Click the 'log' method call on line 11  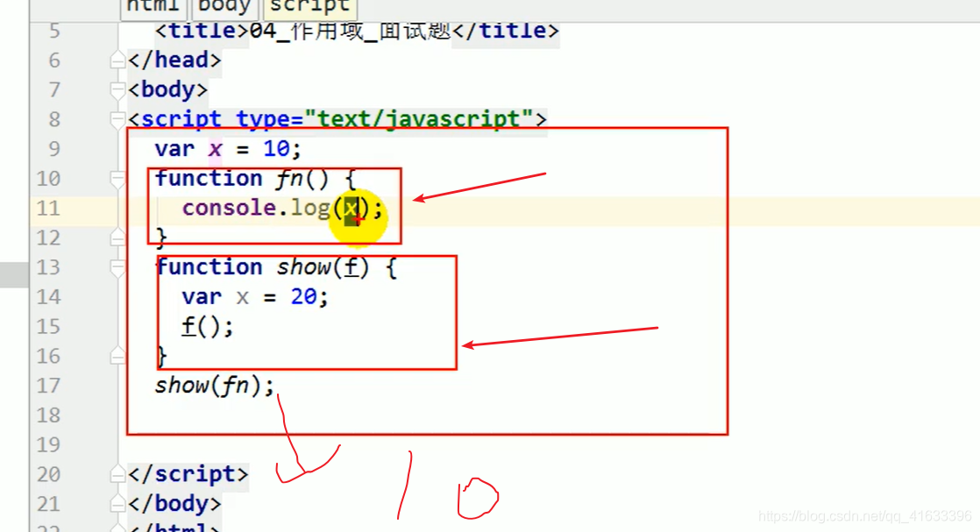point(310,209)
